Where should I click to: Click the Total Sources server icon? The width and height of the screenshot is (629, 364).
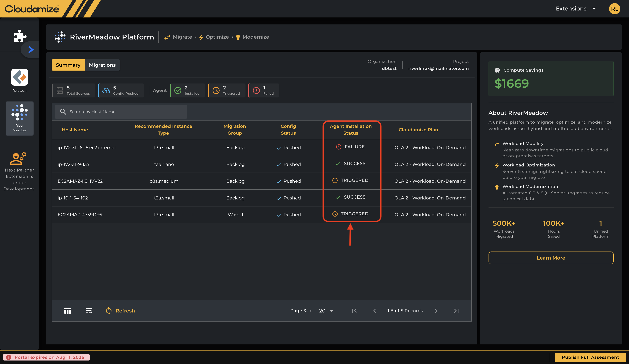click(60, 91)
